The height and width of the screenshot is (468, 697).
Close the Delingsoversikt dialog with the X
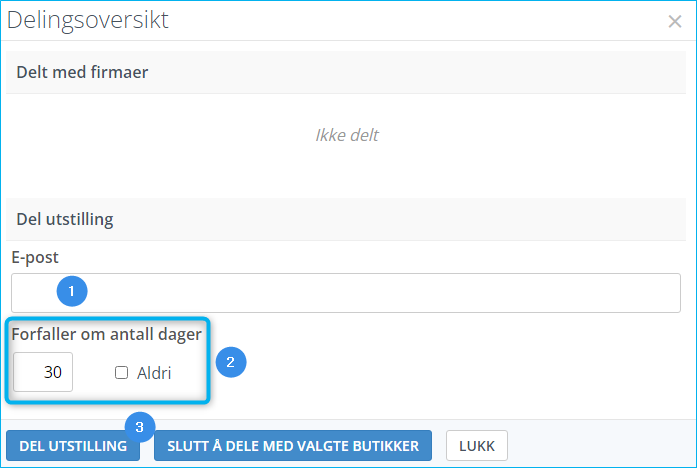(674, 21)
